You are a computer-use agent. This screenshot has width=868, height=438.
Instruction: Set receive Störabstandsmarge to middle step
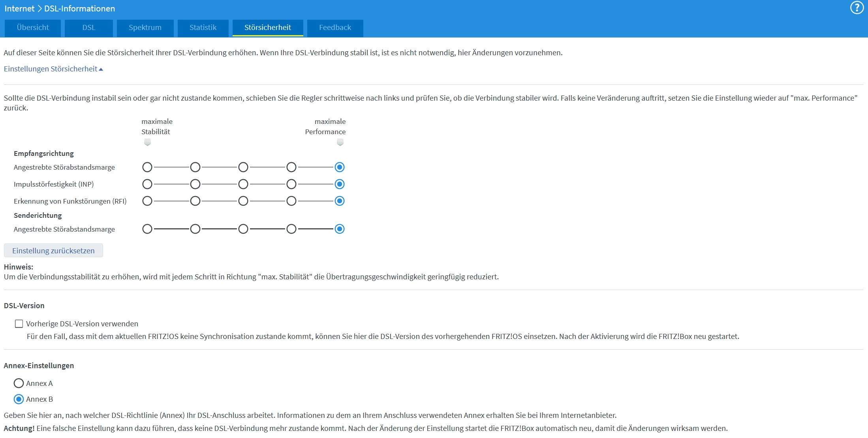(243, 167)
